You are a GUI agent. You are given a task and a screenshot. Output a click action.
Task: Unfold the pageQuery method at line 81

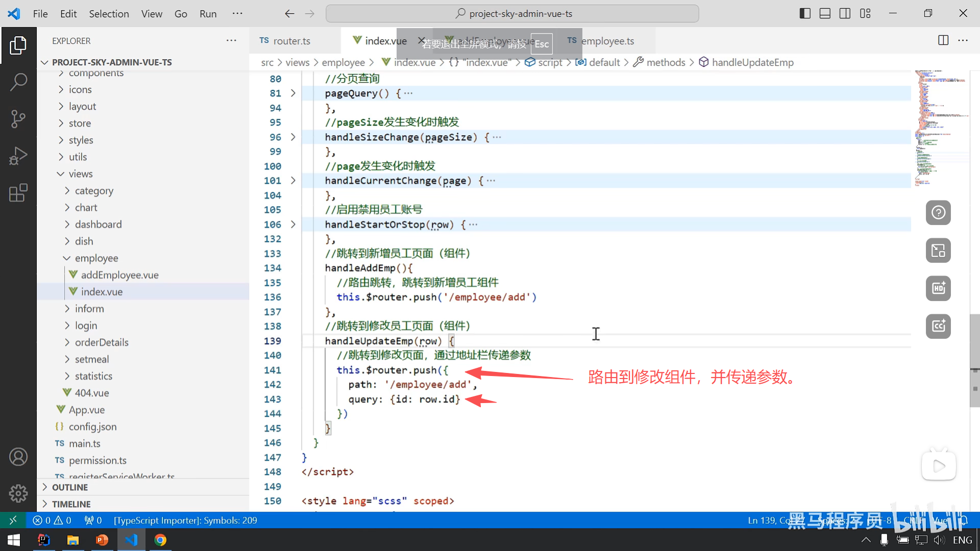point(293,93)
